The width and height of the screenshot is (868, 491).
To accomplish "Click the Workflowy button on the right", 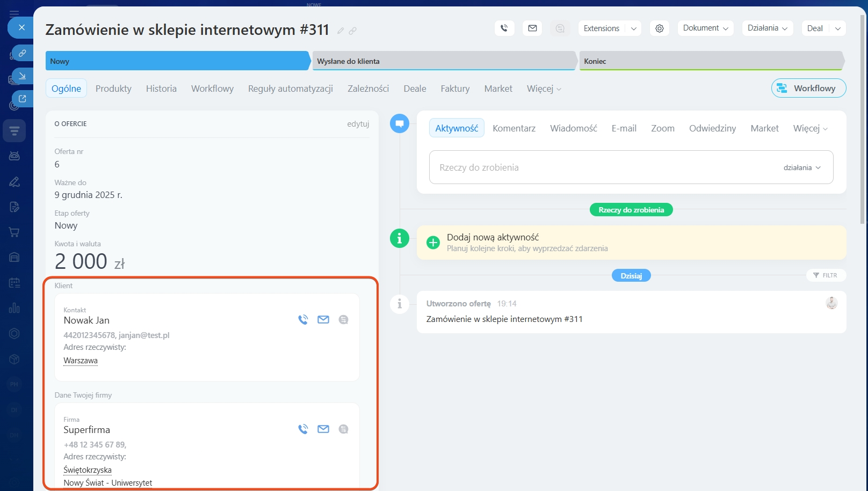I will (x=808, y=89).
